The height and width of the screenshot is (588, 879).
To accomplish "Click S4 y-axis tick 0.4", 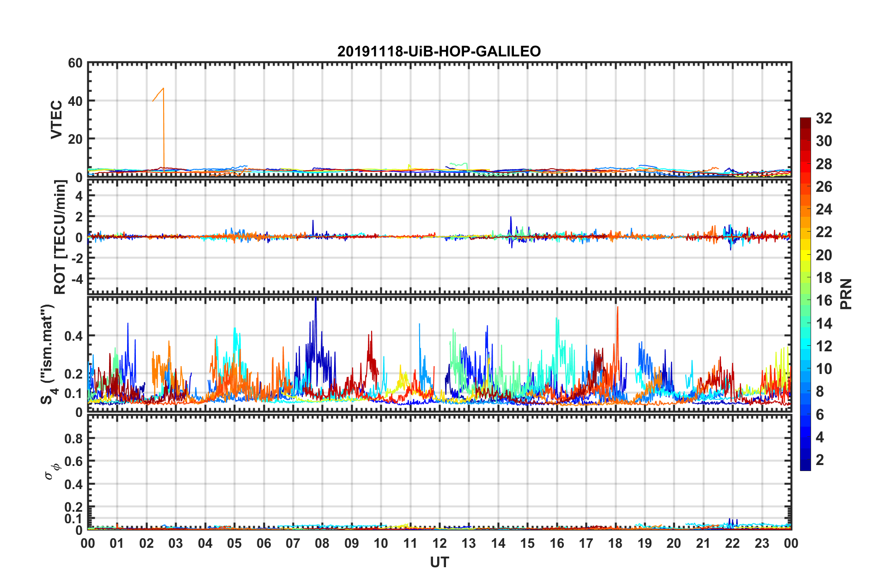I will (74, 336).
